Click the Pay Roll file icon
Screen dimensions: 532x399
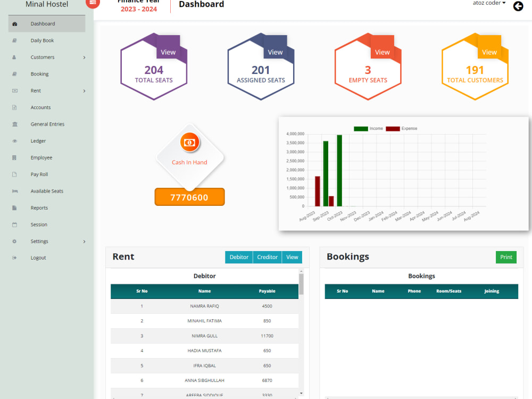(14, 174)
